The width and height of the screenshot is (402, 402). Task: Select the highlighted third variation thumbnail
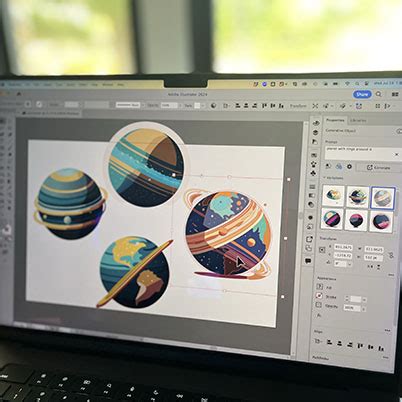383,198
